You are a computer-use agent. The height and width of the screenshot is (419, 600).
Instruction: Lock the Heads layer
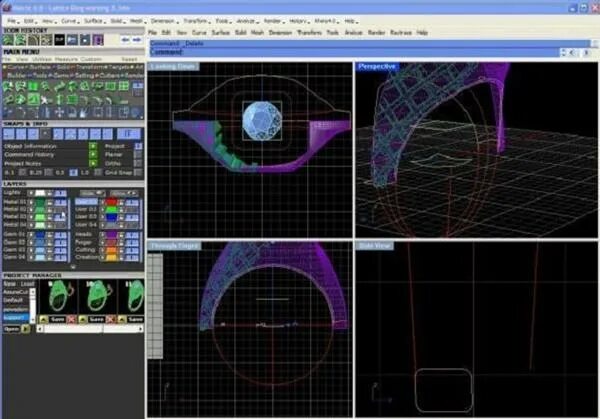pyautogui.click(x=121, y=235)
